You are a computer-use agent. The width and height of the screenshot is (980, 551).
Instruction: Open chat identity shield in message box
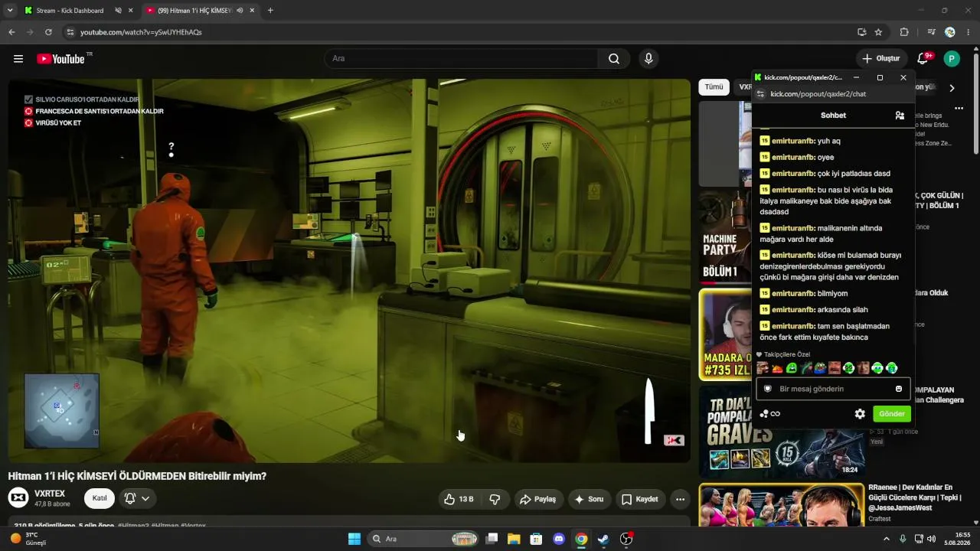coord(768,389)
